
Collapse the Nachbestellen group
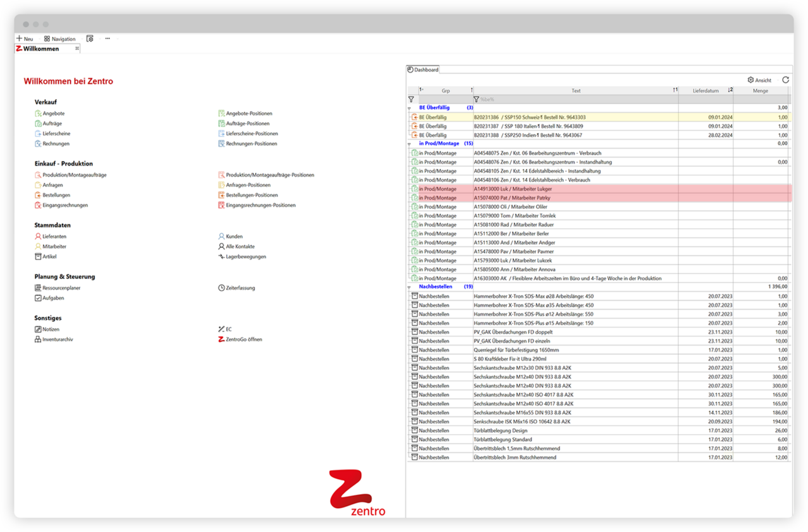410,287
